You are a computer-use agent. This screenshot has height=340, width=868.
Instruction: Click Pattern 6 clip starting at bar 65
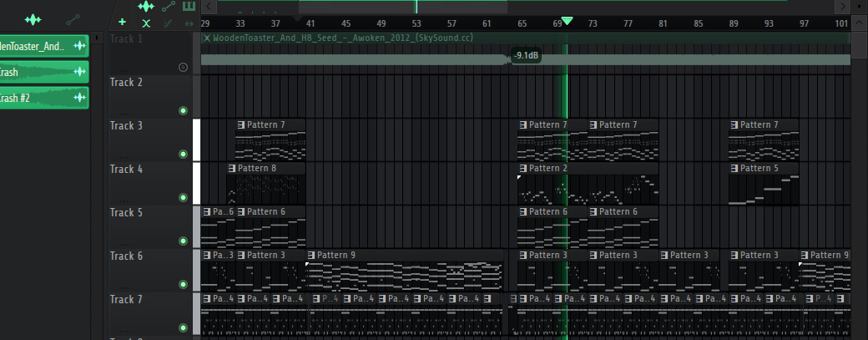point(552,227)
